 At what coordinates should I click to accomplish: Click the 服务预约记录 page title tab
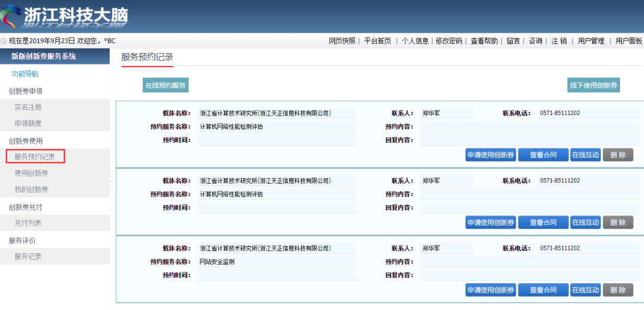coord(147,57)
